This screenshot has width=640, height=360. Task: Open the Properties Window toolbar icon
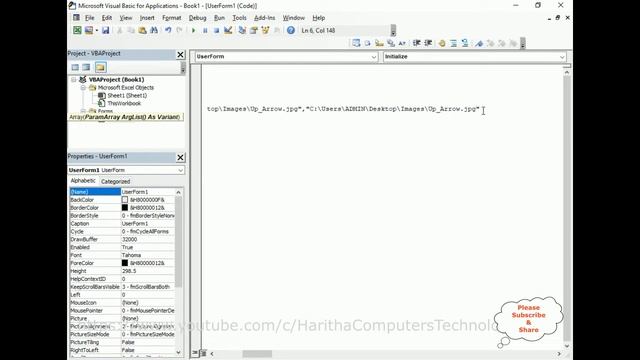254,30
